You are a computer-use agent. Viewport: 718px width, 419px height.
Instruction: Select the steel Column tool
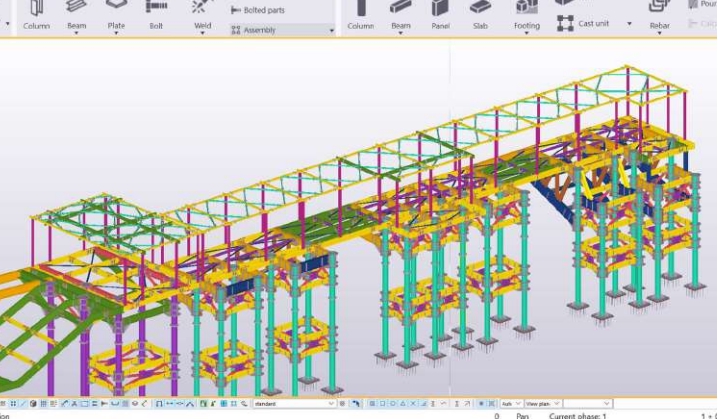pyautogui.click(x=37, y=15)
